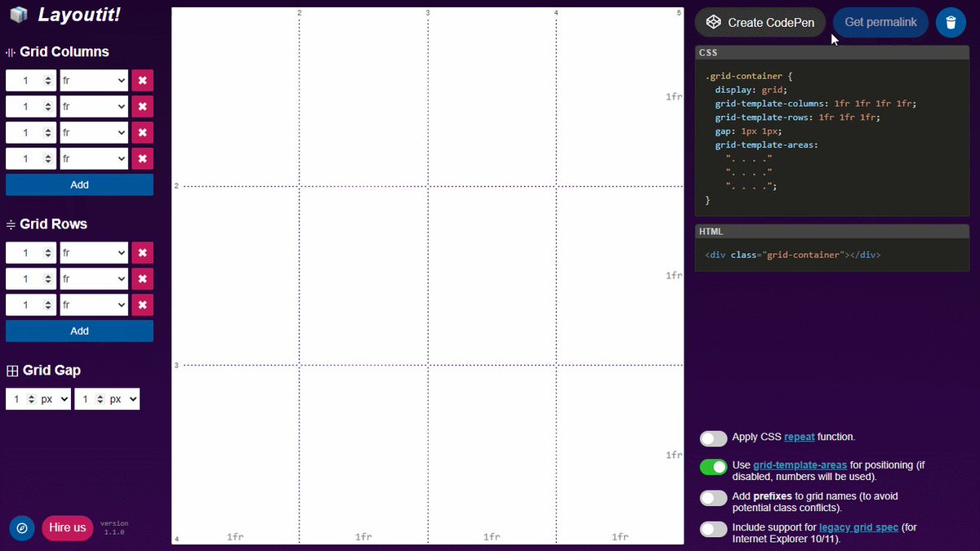Remove the second grid row
Viewport: 980px width, 551px height.
[x=143, y=279]
